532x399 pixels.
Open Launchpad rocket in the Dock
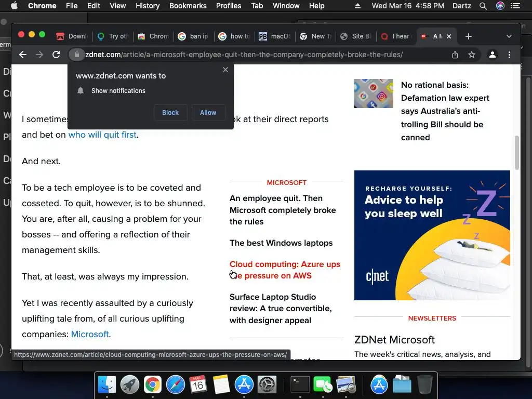click(129, 385)
